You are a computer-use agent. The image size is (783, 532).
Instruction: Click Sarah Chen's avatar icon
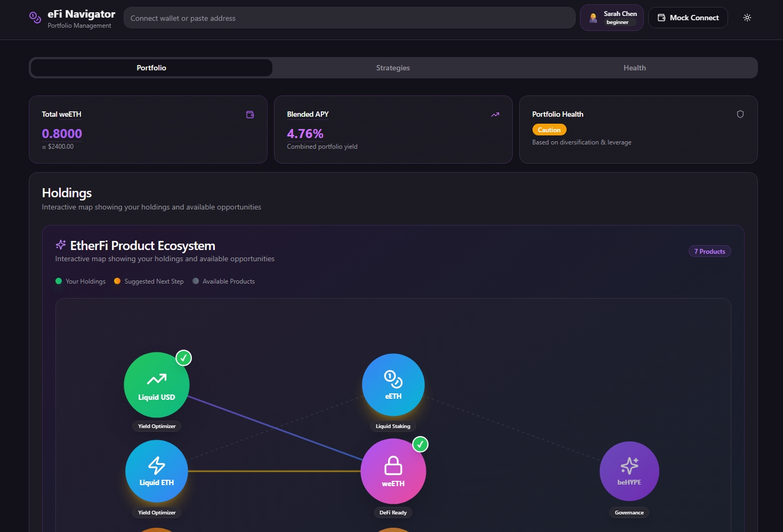coord(593,18)
